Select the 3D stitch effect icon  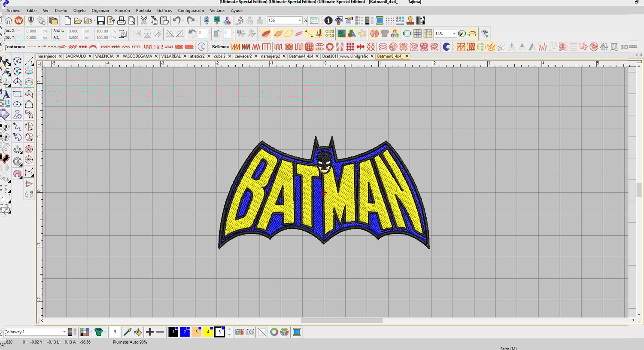point(625,47)
